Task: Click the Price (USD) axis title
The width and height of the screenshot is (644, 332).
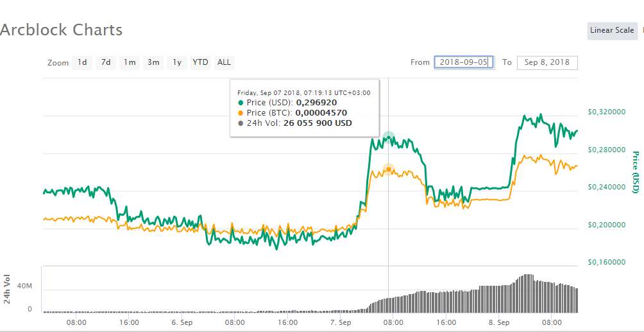Action: [x=636, y=172]
